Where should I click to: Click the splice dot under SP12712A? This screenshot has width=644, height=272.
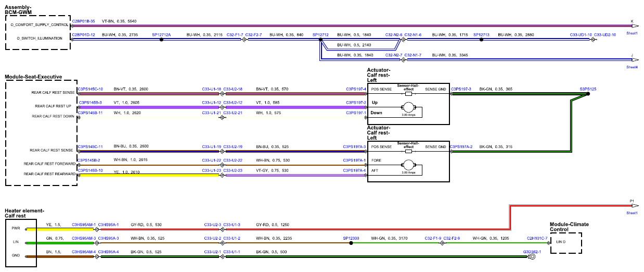161,40
